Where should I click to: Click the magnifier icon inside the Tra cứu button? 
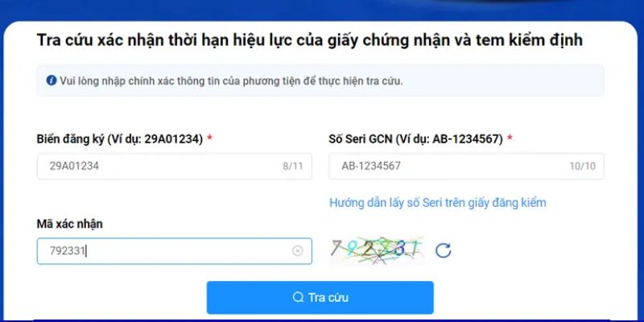click(298, 297)
